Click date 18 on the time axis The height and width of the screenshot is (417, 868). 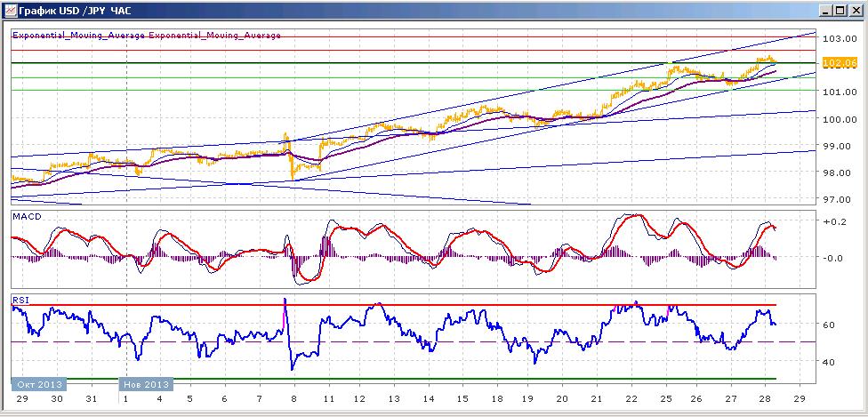497,398
